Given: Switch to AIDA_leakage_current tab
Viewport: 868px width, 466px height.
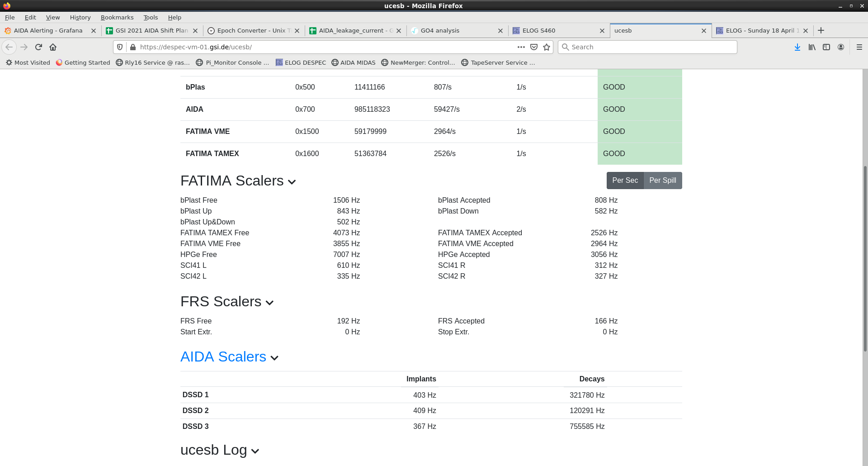Looking at the screenshot, I should 355,31.
